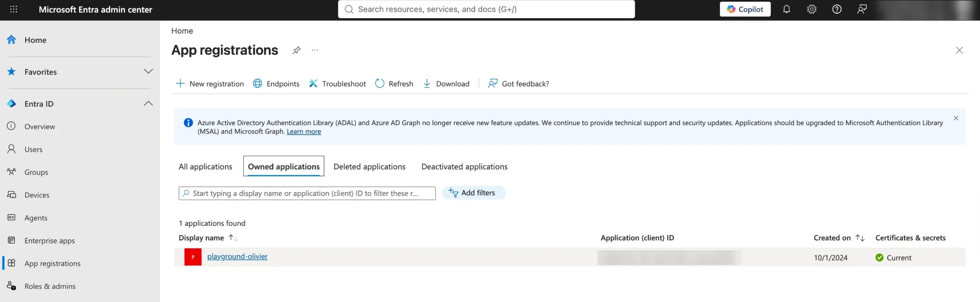The image size is (980, 302).
Task: Click New registration
Action: [210, 84]
